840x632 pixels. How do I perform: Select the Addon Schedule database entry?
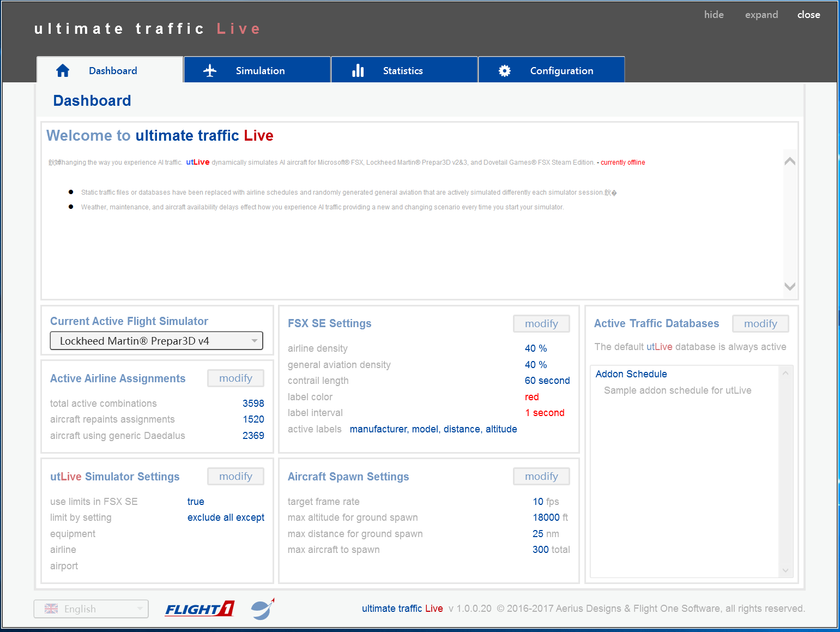(631, 374)
